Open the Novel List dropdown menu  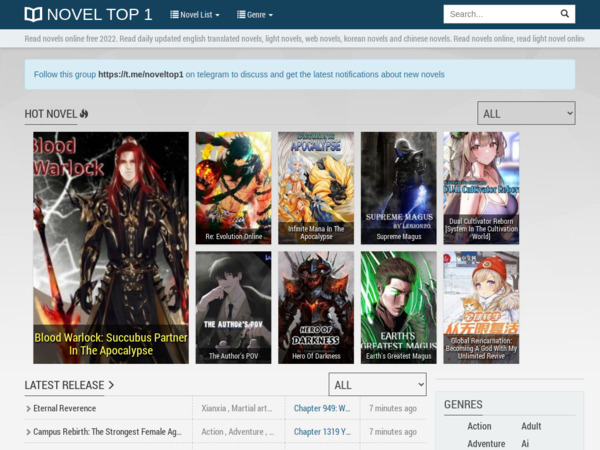195,15
